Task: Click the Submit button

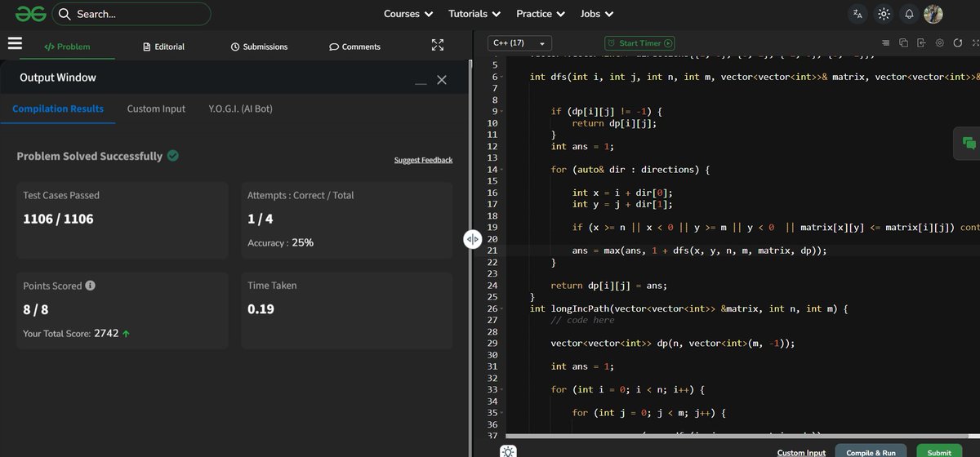Action: (x=939, y=451)
